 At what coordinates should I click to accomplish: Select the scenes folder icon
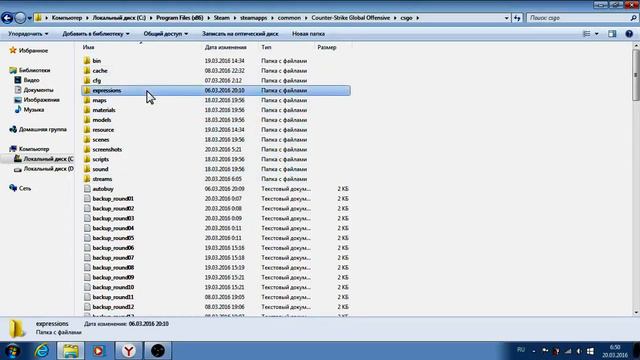pyautogui.click(x=87, y=139)
